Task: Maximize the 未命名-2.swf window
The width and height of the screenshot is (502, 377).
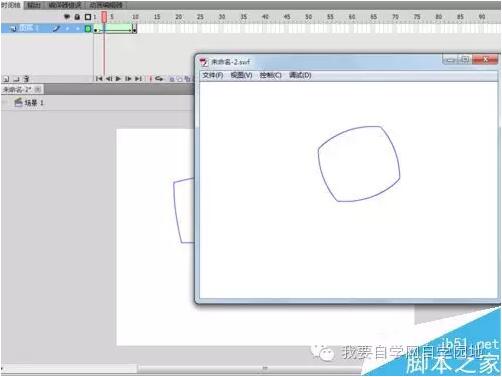Action: coord(465,60)
